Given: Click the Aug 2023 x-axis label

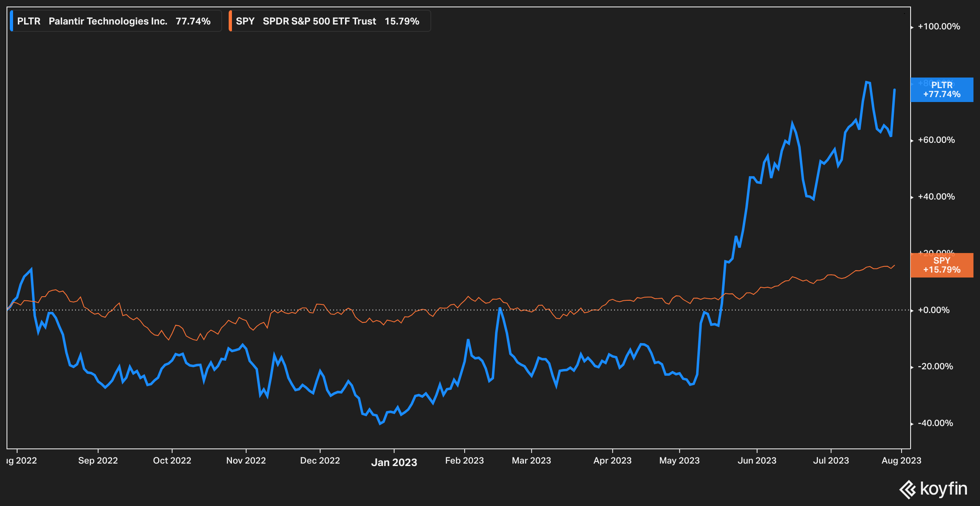Looking at the screenshot, I should (x=901, y=461).
